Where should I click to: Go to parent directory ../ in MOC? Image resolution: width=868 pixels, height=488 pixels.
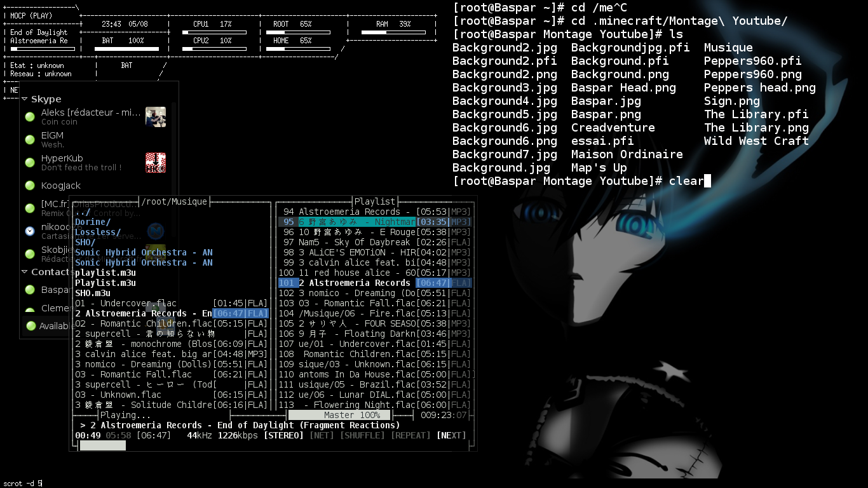tap(83, 212)
